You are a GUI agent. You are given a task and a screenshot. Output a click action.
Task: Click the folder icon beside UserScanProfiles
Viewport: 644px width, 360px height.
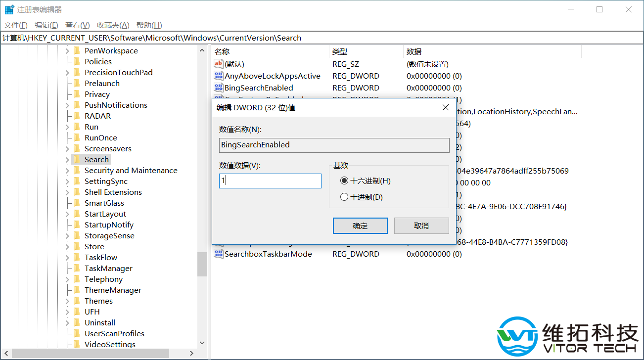click(77, 333)
